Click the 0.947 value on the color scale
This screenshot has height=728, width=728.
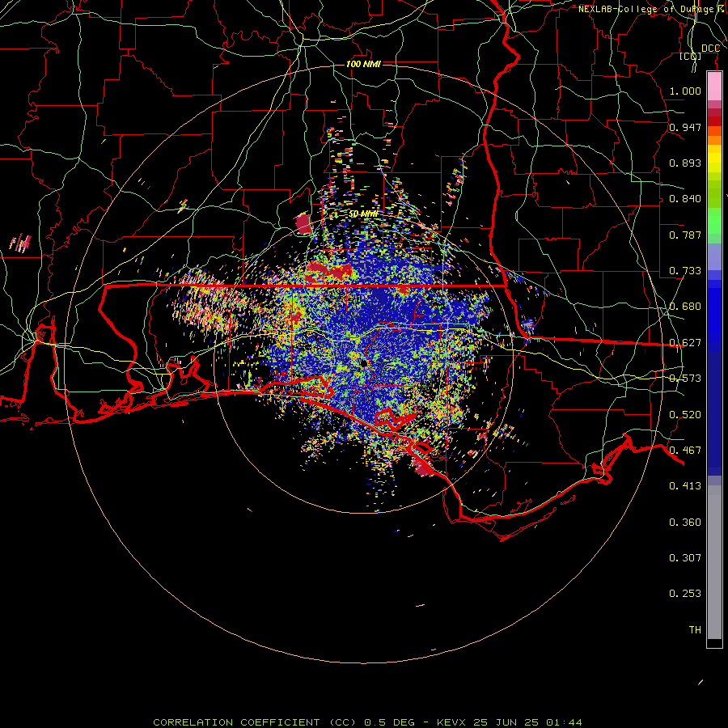[x=685, y=127]
